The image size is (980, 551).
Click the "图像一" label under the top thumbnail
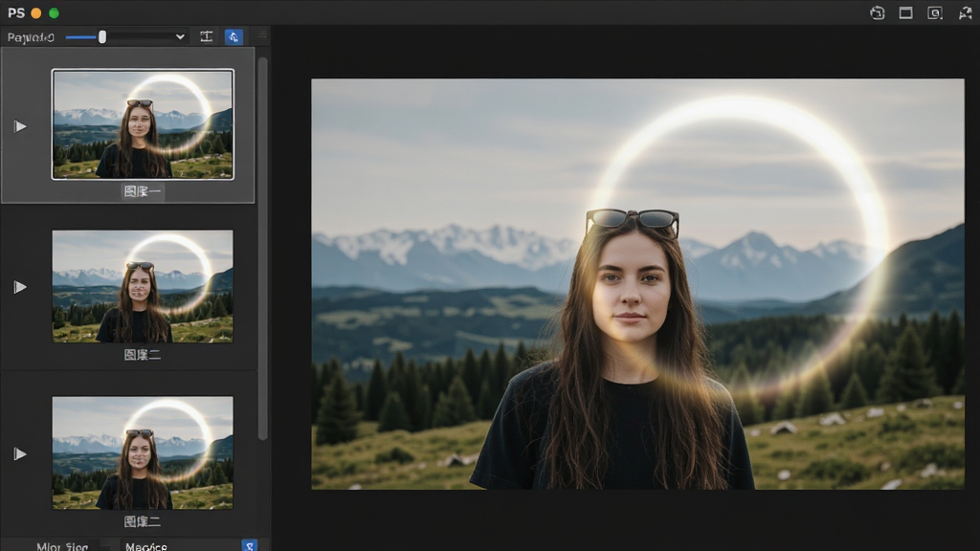coord(143,191)
